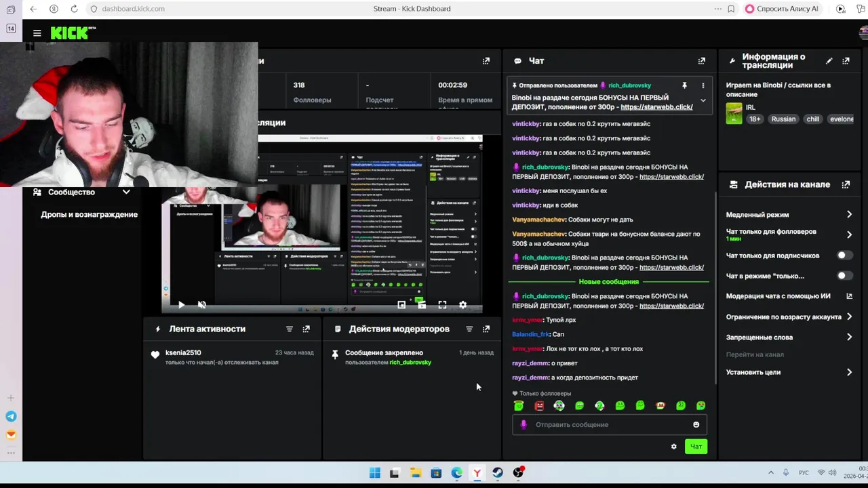The height and width of the screenshot is (488, 868).
Task: Open File Explorer in taskbar
Action: coord(415,473)
